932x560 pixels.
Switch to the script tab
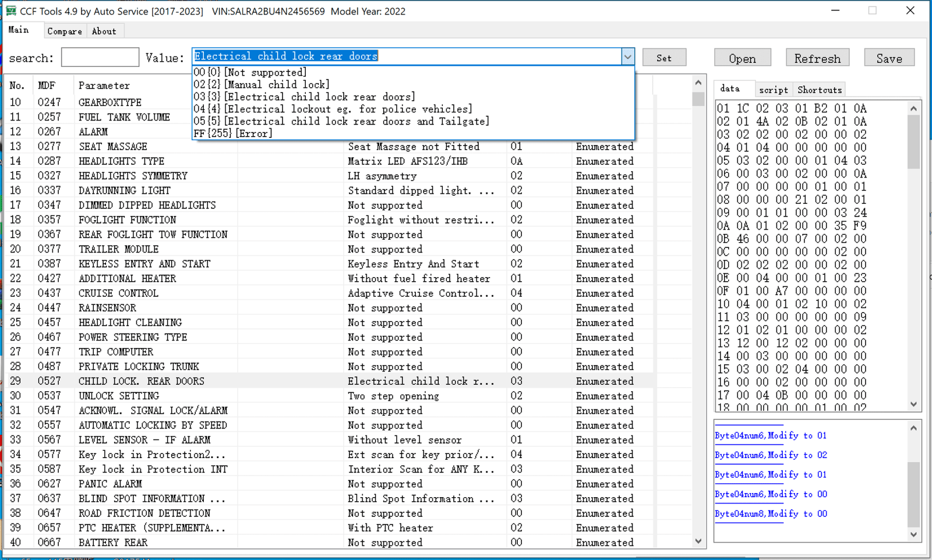click(x=773, y=89)
